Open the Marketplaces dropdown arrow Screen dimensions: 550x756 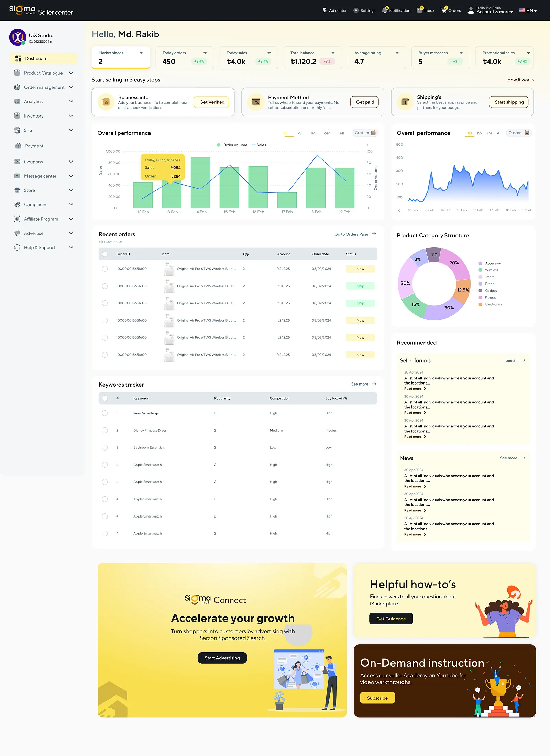pyautogui.click(x=141, y=53)
